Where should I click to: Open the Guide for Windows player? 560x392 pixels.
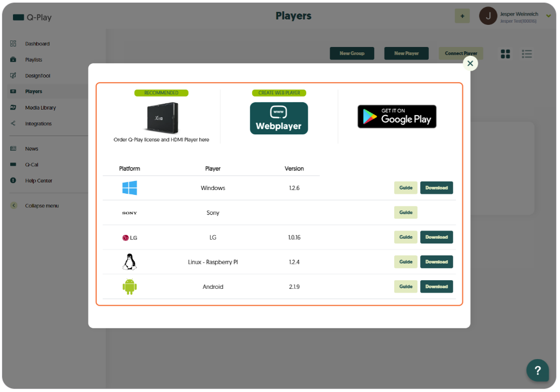(x=406, y=188)
